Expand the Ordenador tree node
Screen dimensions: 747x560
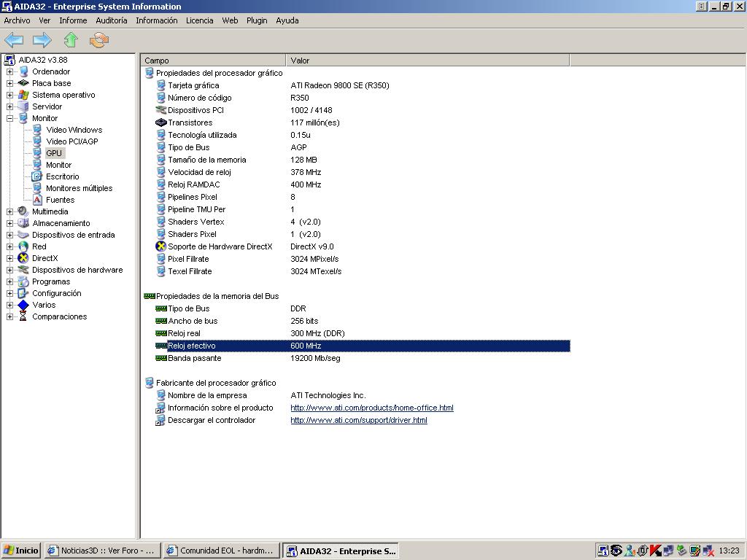(9, 71)
